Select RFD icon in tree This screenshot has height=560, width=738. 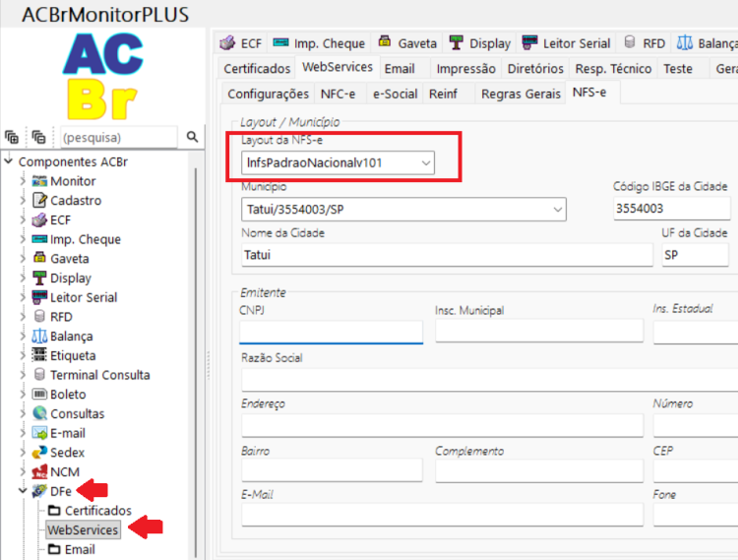click(x=40, y=316)
